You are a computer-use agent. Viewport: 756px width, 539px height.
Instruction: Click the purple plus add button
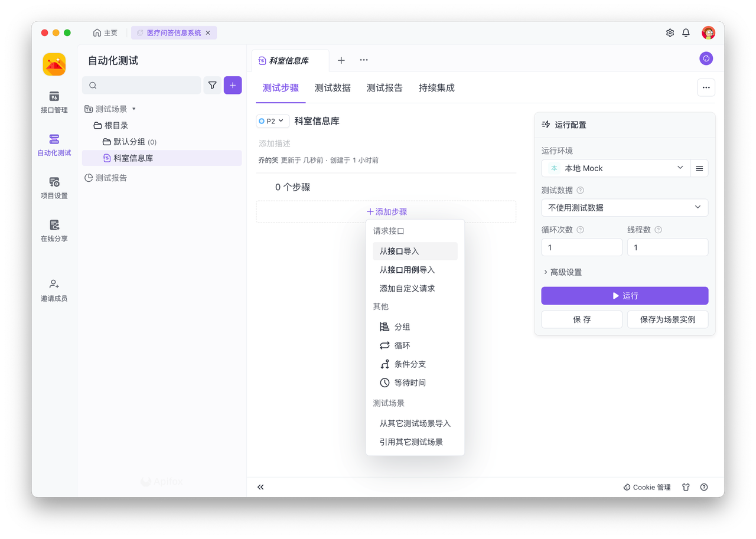tap(233, 86)
